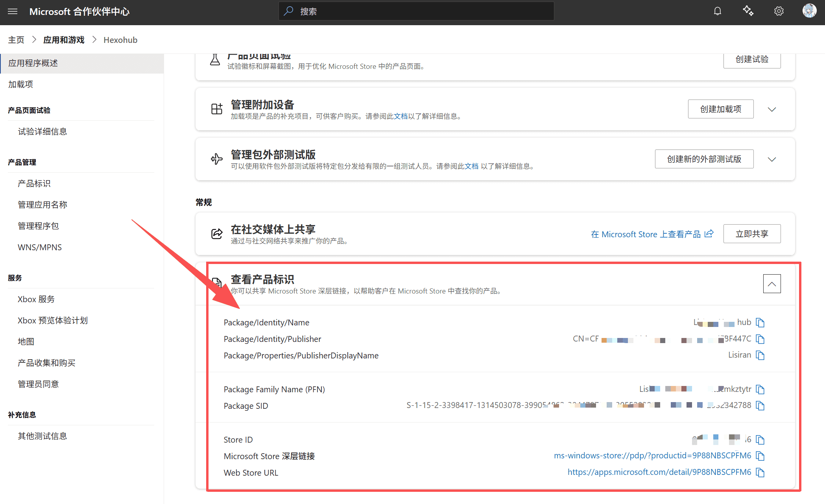Copy the Package SID value
825x504 pixels.
[760, 406]
